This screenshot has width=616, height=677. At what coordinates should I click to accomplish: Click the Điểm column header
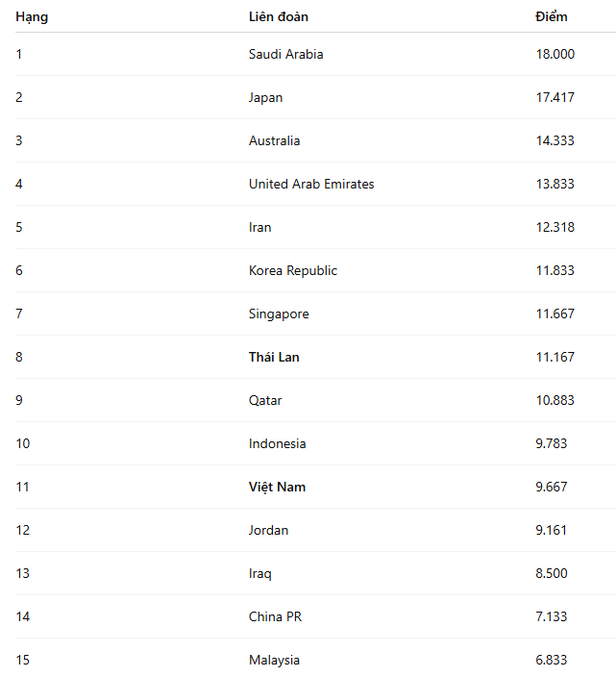[552, 16]
